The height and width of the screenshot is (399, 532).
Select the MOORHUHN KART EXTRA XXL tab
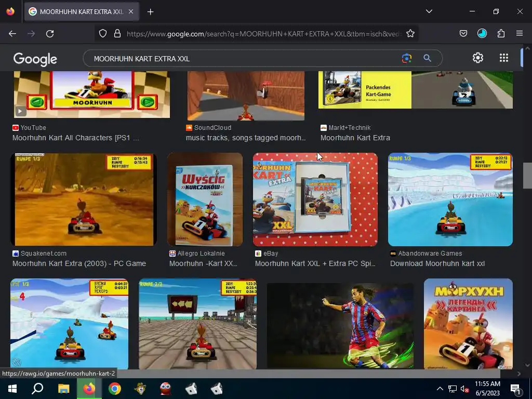tap(82, 12)
